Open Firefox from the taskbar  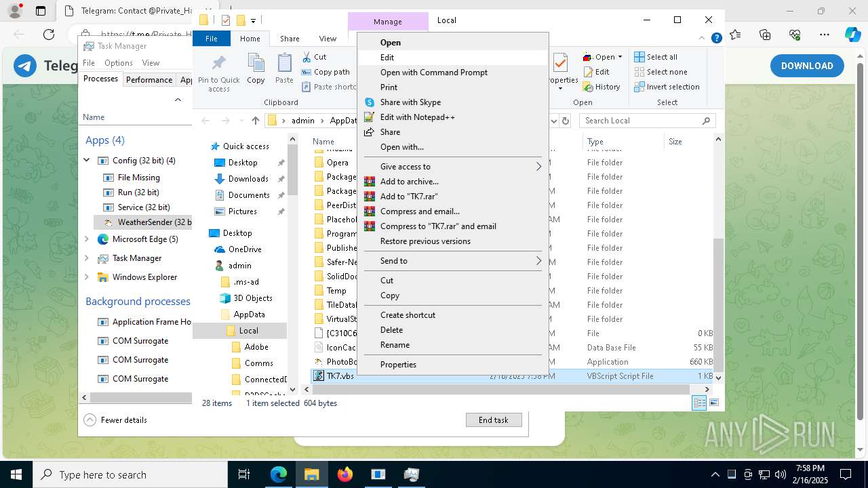pyautogui.click(x=345, y=474)
